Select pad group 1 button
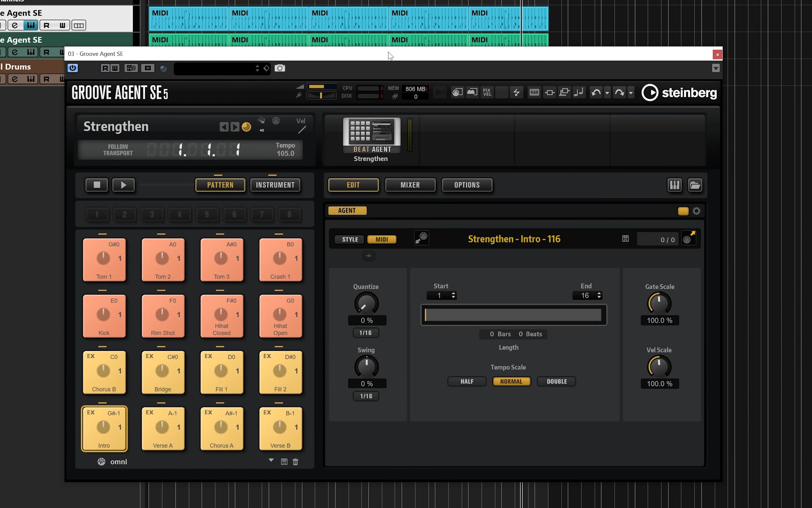Viewport: 812px width, 508px height. tap(97, 214)
